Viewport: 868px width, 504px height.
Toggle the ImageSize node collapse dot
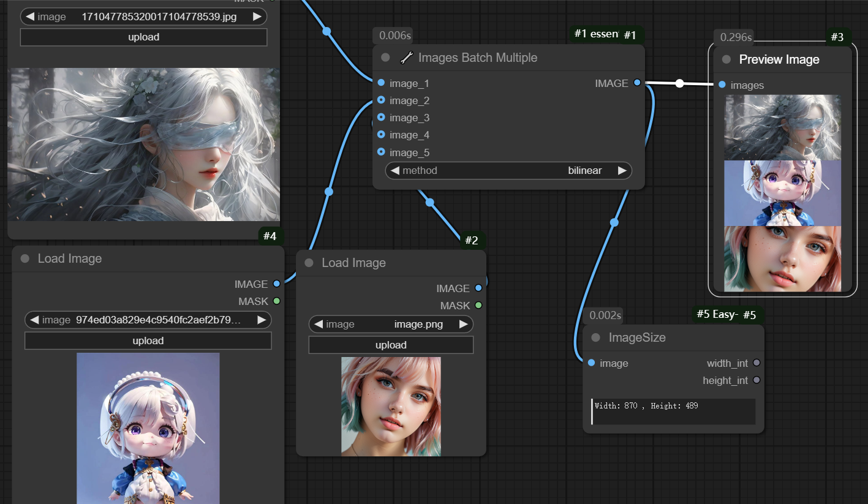(x=595, y=337)
